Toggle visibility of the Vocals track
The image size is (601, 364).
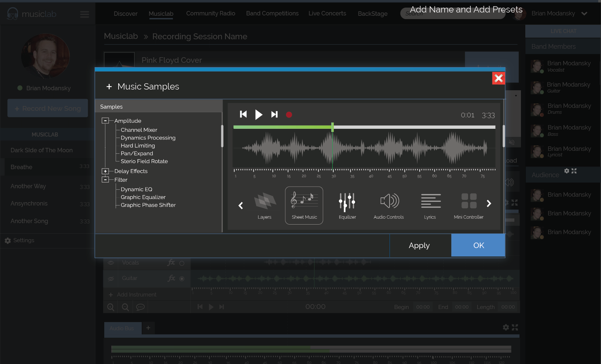point(111,263)
